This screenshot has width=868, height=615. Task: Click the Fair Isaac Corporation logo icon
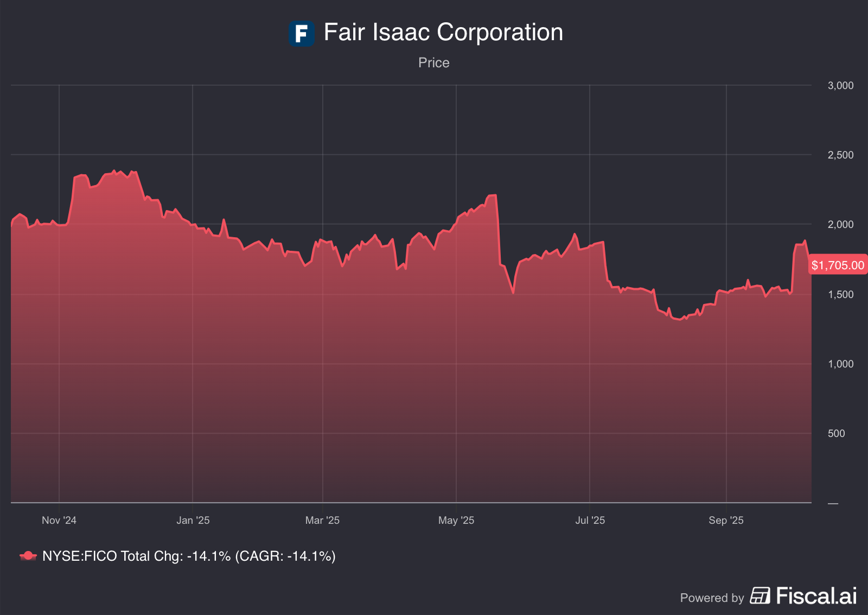301,33
